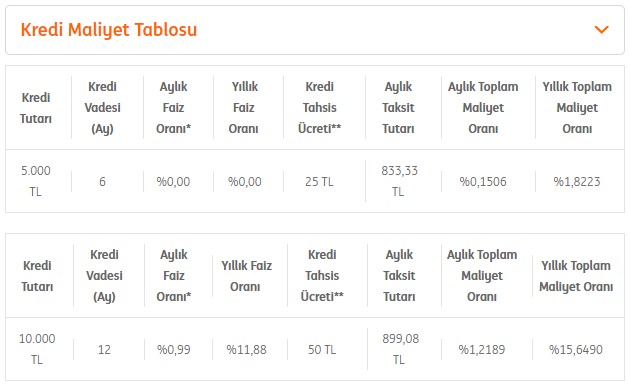The height and width of the screenshot is (386, 630).
Task: Click Kredi Tahsis Ücreti** header in second table
Action: (322, 276)
